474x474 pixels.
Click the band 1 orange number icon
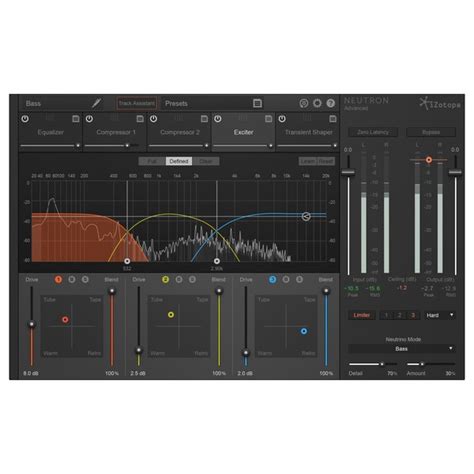(58, 279)
